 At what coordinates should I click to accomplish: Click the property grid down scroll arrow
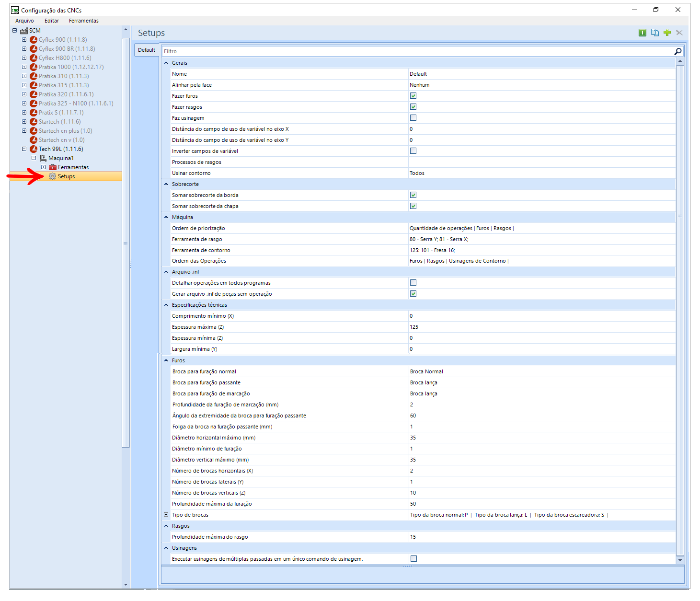click(x=680, y=560)
